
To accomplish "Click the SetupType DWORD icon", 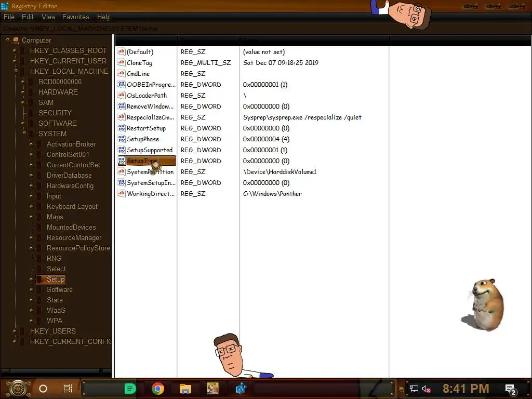I will pos(122,161).
